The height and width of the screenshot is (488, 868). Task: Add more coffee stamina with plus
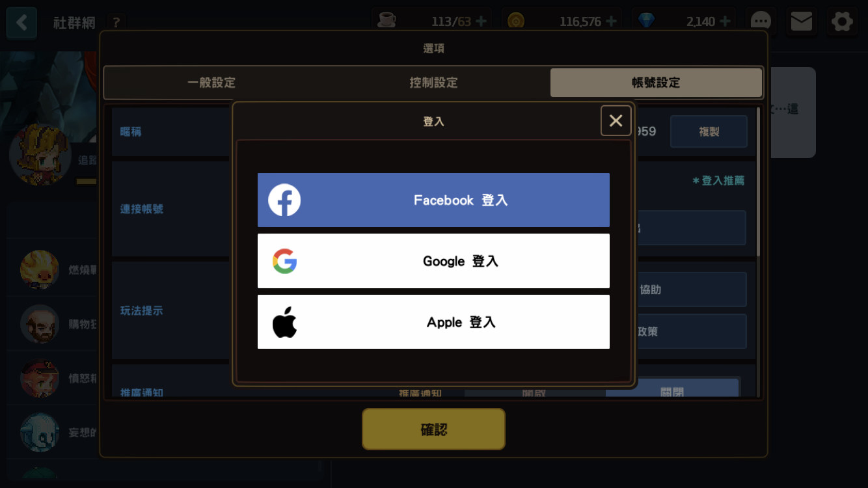coord(481,21)
